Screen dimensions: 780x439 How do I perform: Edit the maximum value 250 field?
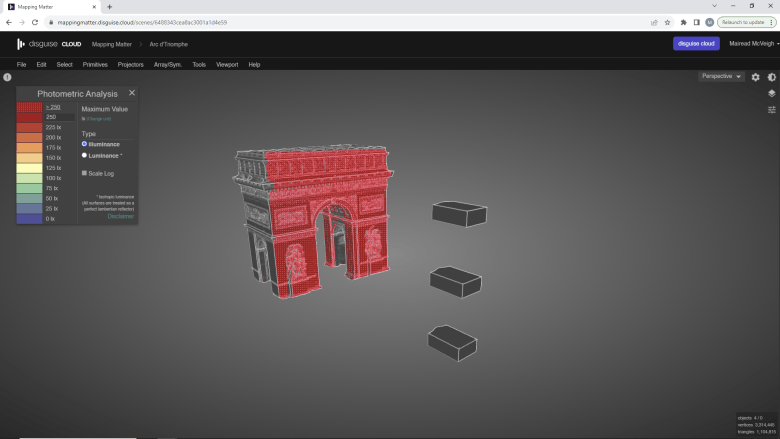(x=60, y=117)
